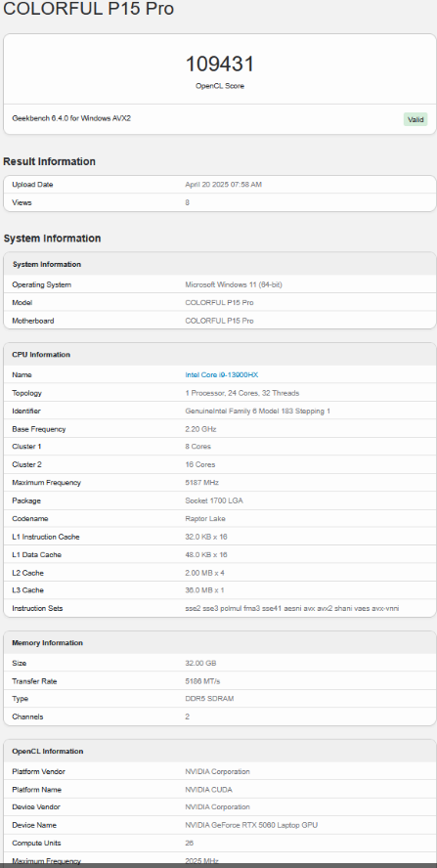Click the Socket 1700 LGA package value
This screenshot has height=868, width=437.
tap(214, 500)
